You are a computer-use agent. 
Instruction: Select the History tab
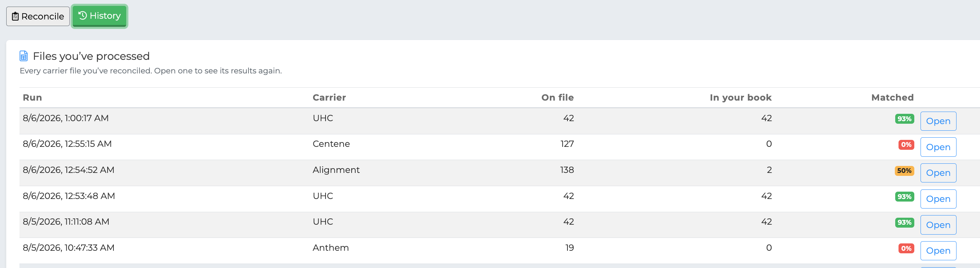coord(99,16)
